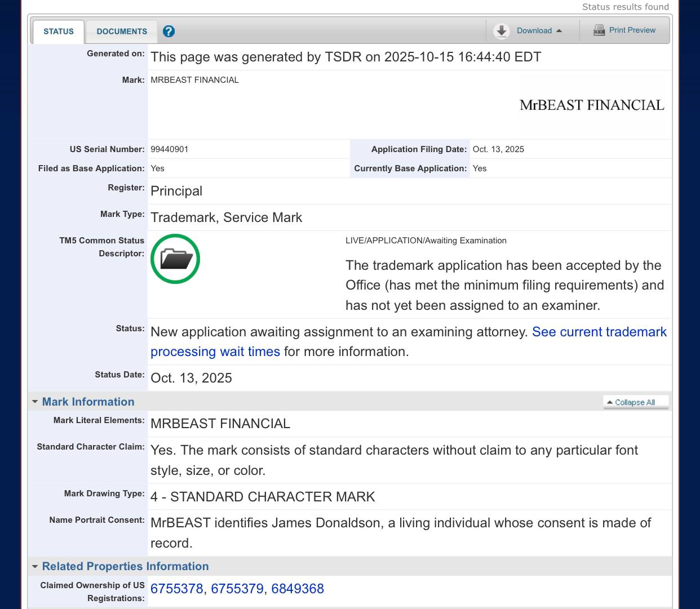The height and width of the screenshot is (609, 700).
Task: Open the Download dropdown caret
Action: [x=559, y=31]
